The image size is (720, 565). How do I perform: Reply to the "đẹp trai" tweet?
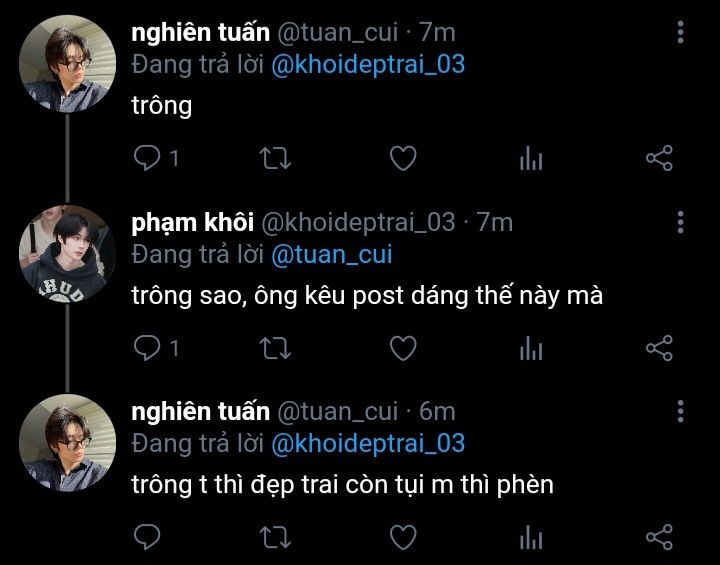147,537
